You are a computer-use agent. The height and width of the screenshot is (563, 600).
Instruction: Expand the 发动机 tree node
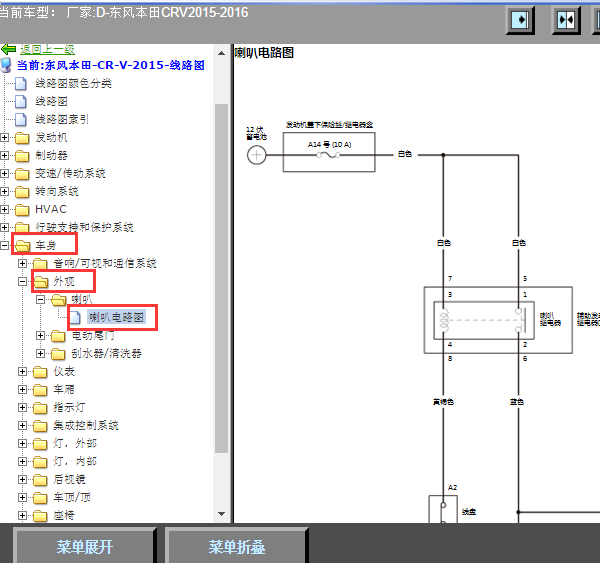pos(4,137)
